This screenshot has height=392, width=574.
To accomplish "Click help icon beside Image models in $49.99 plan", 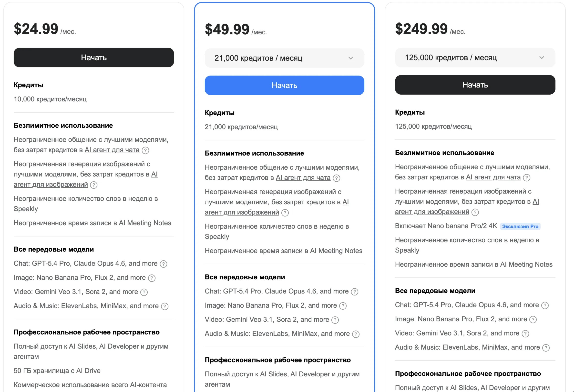I will pos(343,306).
